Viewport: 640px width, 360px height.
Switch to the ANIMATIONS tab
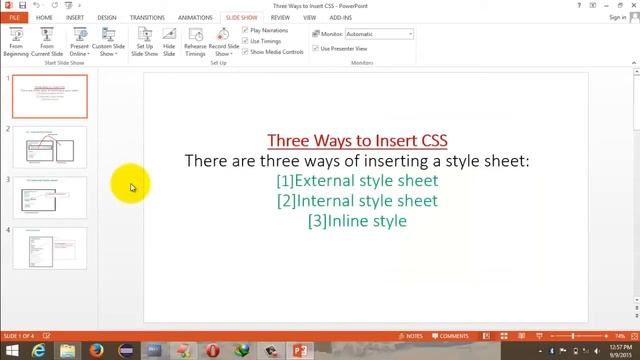click(195, 18)
